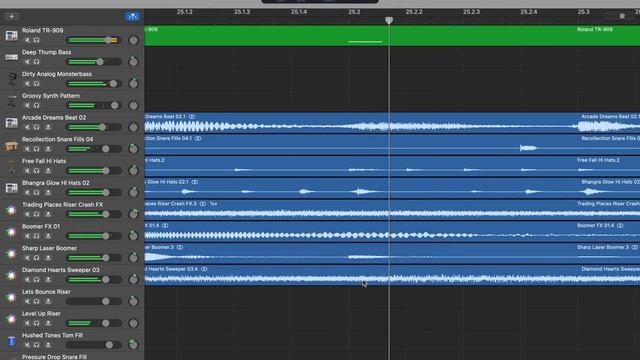The width and height of the screenshot is (640, 360).
Task: Click the Hushed Tones Tom Fill pan knob
Action: click(133, 344)
